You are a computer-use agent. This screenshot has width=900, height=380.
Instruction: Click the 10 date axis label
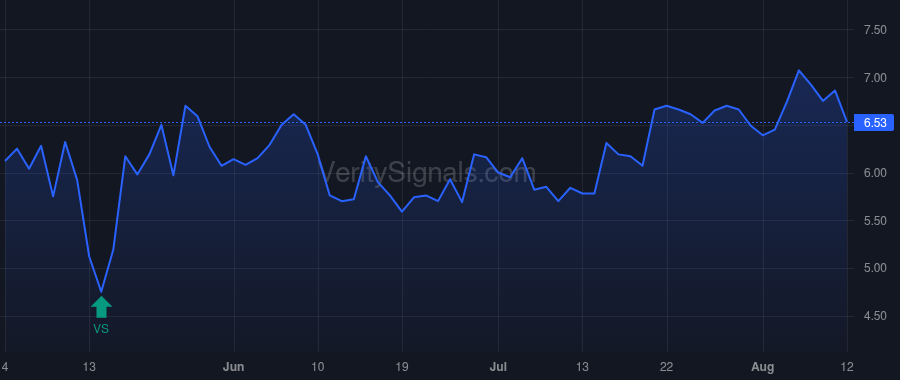click(x=318, y=367)
